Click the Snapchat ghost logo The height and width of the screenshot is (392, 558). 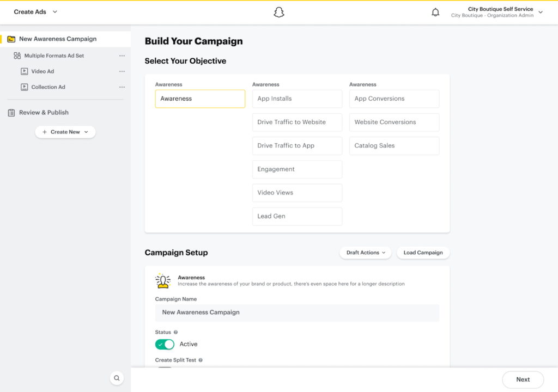(279, 11)
